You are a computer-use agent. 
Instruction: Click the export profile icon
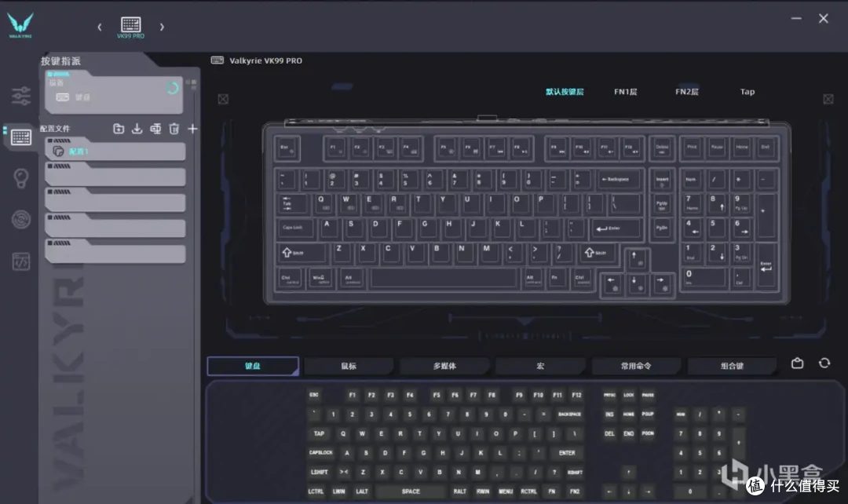(155, 129)
